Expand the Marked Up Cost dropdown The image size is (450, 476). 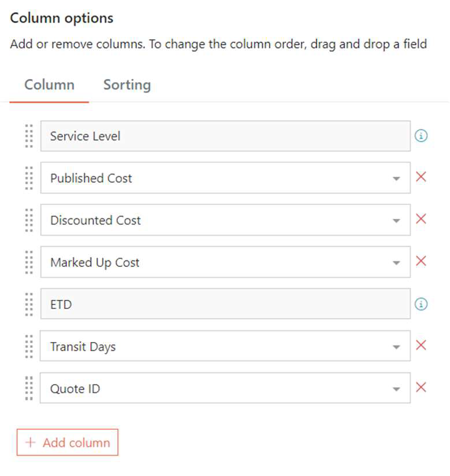[396, 263]
